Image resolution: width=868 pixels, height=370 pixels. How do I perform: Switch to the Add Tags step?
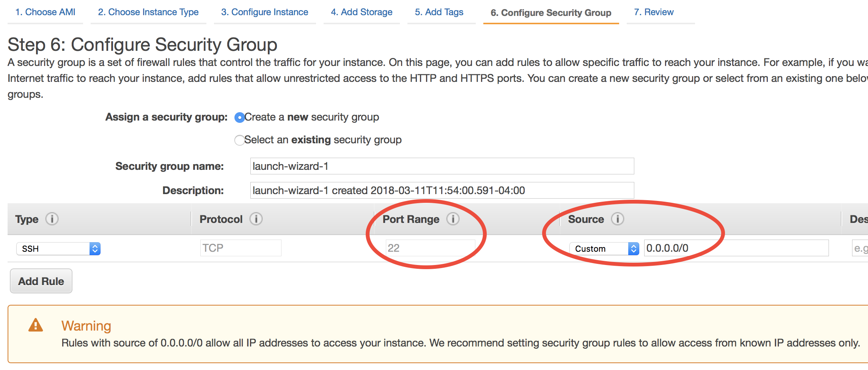[439, 12]
